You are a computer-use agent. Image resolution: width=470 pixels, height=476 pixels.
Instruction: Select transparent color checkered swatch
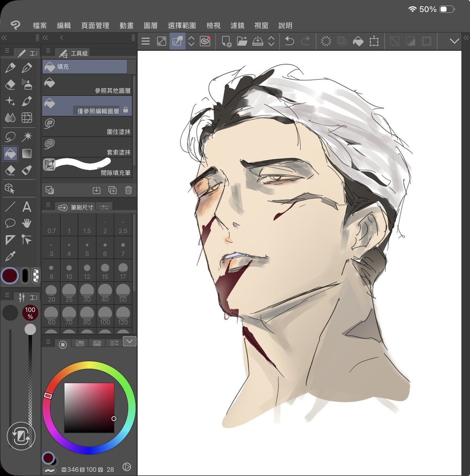[35, 275]
